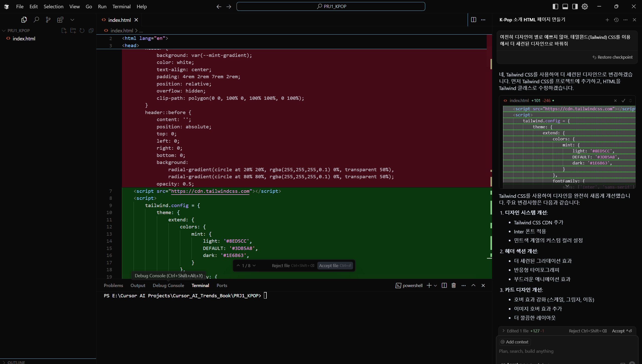Accept all changes in chat footer
Screen dimensions: 642x364
622,331
